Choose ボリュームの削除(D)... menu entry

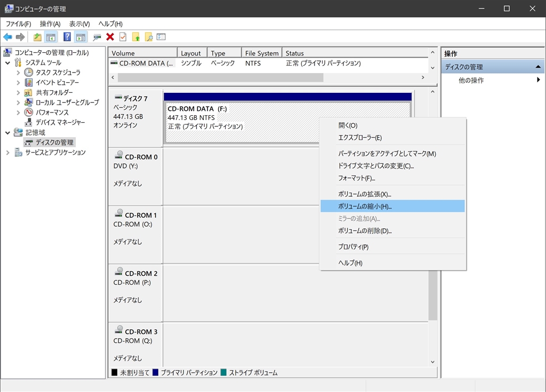tap(392, 231)
